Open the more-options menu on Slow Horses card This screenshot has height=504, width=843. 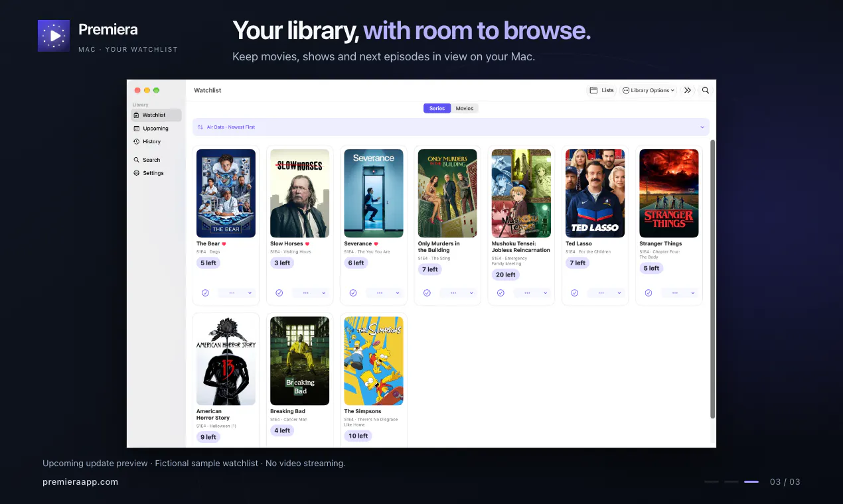(311, 292)
